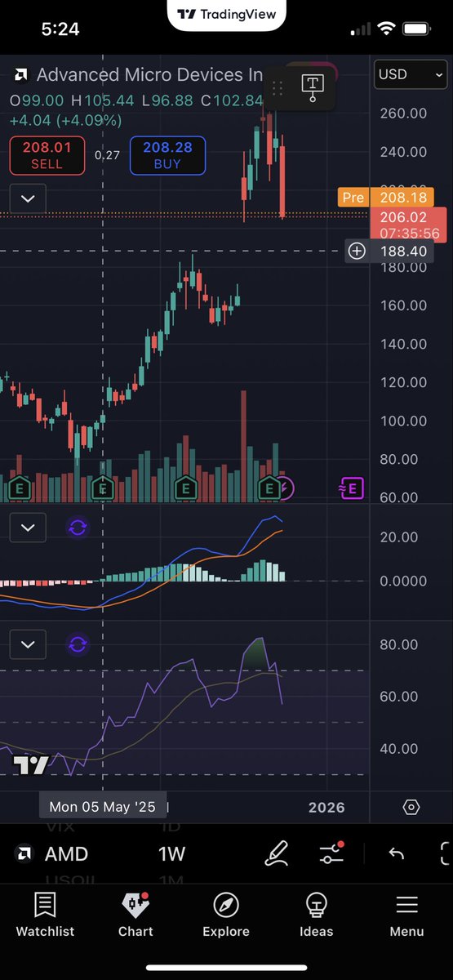Tap the 240.00 price axis value
453x980 pixels.
[x=403, y=151]
